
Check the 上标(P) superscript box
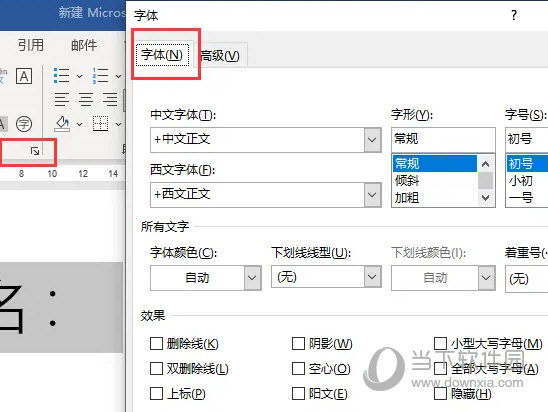tap(156, 393)
